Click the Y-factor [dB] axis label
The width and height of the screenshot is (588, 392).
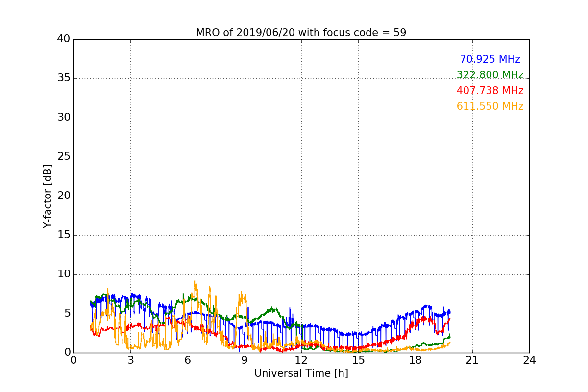click(x=47, y=196)
